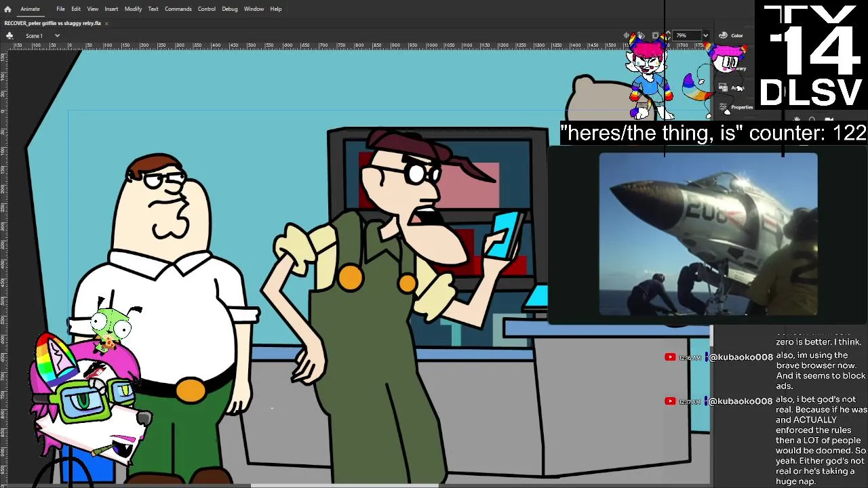The image size is (868, 488).
Task: Click the 79% zoom field
Action: (x=687, y=35)
